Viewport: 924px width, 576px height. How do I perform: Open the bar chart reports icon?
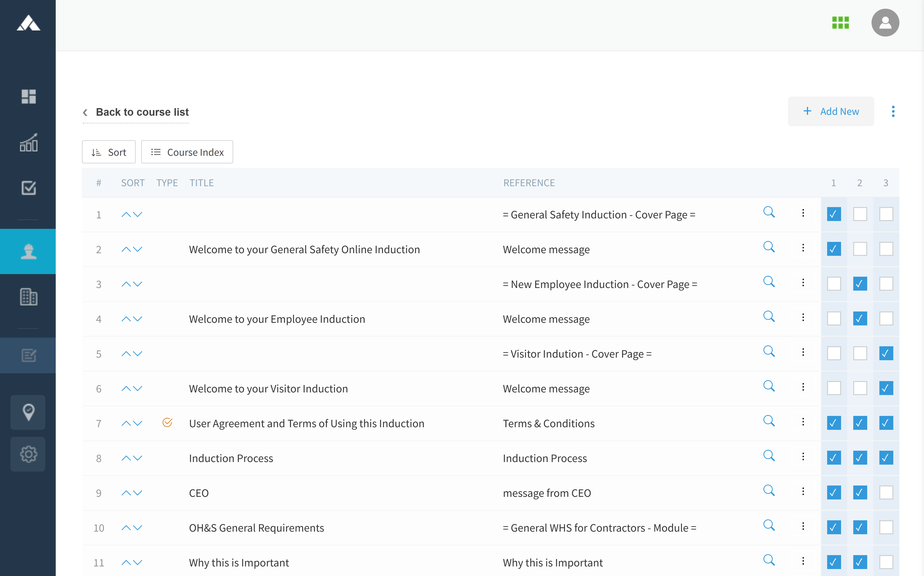click(x=29, y=142)
